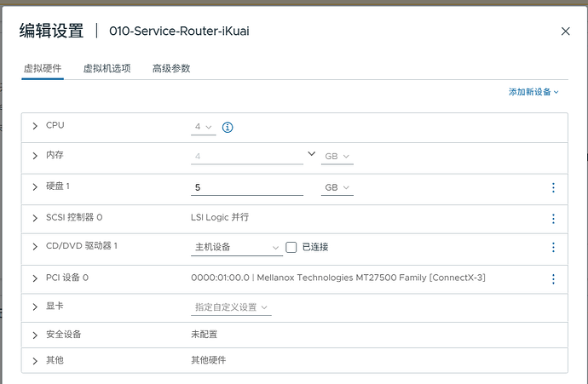Image resolution: width=588 pixels, height=384 pixels.
Task: Open the 指定自定义设置 graphics dropdown
Action: (x=231, y=307)
